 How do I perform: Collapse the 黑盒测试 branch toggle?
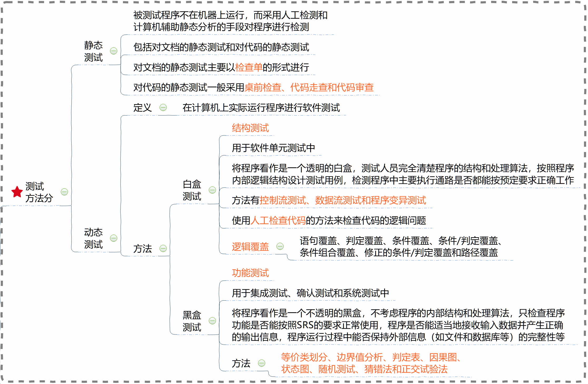pos(212,321)
